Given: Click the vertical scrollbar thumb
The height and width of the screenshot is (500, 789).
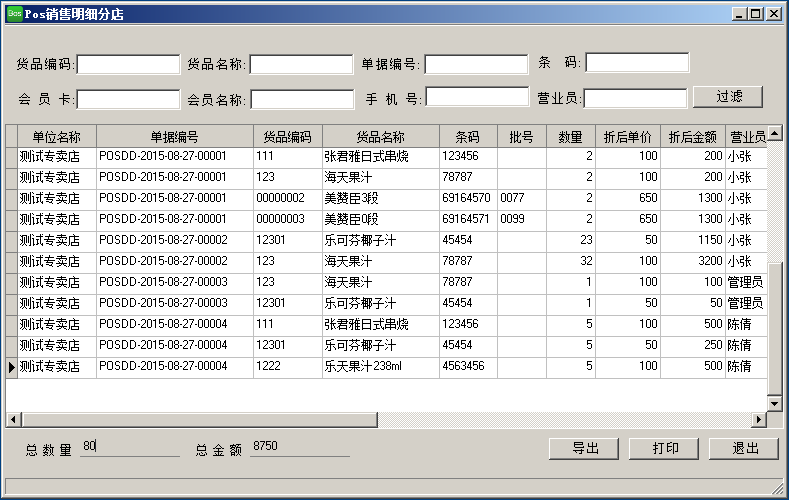Looking at the screenshot, I should point(775,328).
